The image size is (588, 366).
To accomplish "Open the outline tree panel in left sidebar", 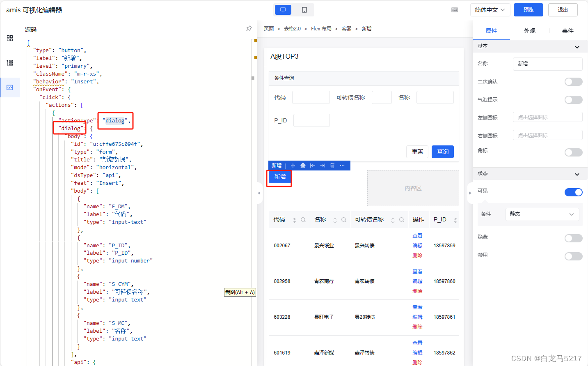I will tap(10, 63).
